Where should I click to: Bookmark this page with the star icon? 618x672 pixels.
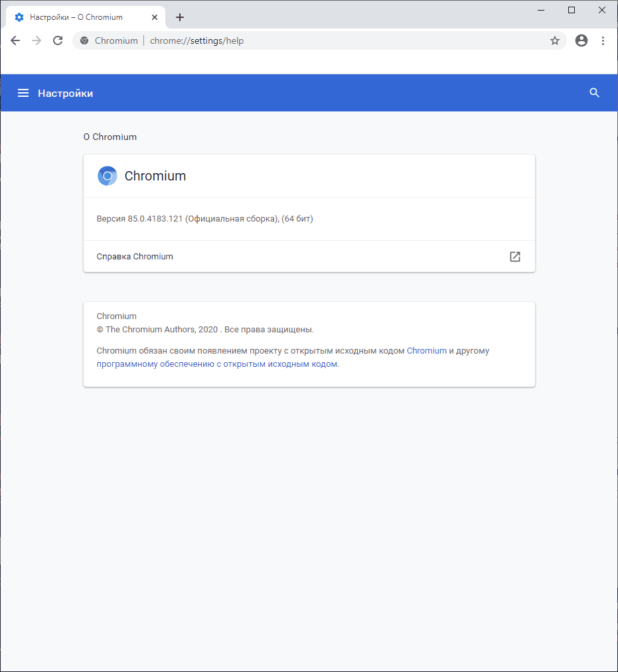pyautogui.click(x=555, y=40)
